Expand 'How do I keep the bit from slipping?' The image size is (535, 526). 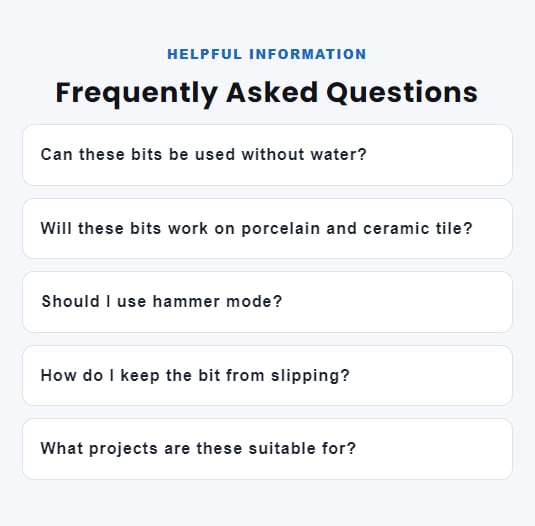[267, 376]
